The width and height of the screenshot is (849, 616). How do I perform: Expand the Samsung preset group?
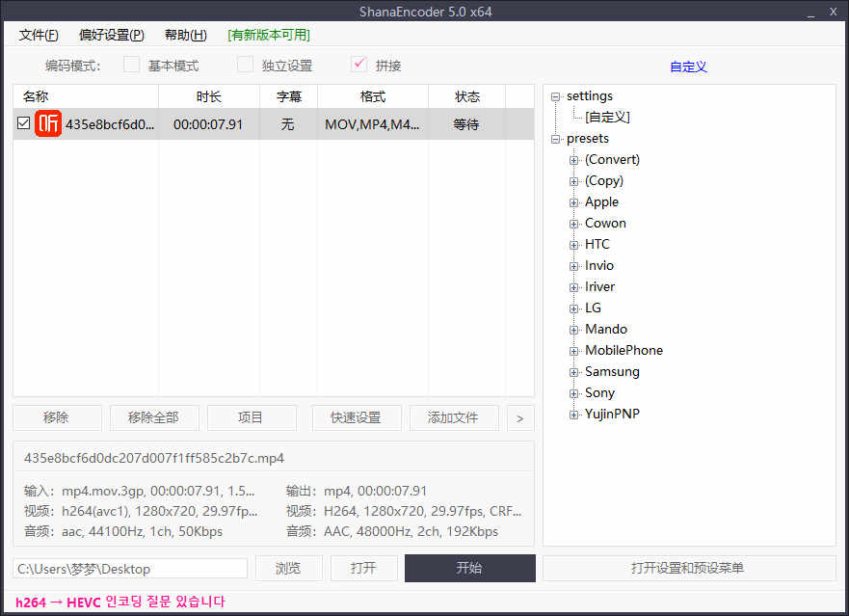click(x=574, y=372)
